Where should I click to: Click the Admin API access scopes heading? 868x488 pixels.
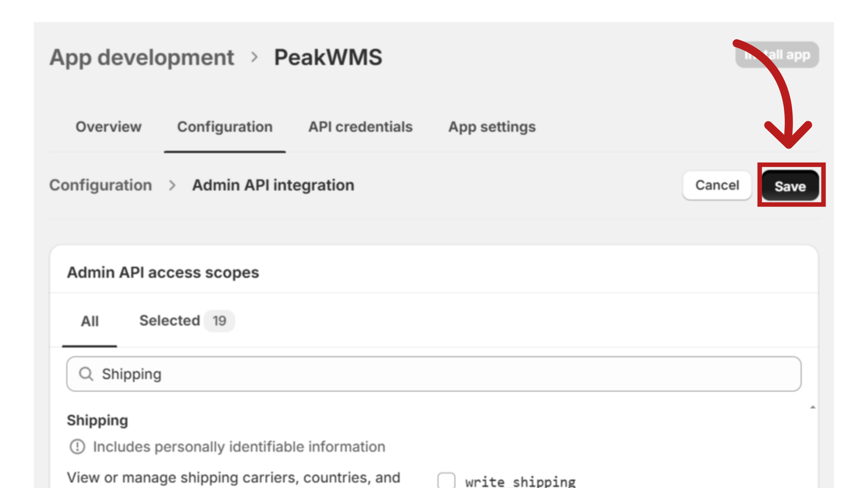pyautogui.click(x=163, y=272)
